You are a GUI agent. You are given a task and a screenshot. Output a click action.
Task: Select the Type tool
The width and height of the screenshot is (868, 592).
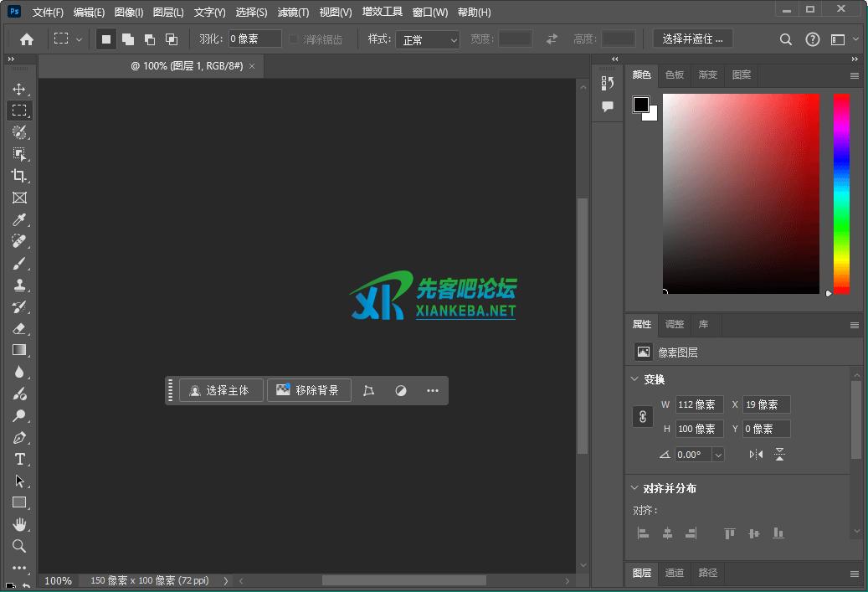click(19, 460)
